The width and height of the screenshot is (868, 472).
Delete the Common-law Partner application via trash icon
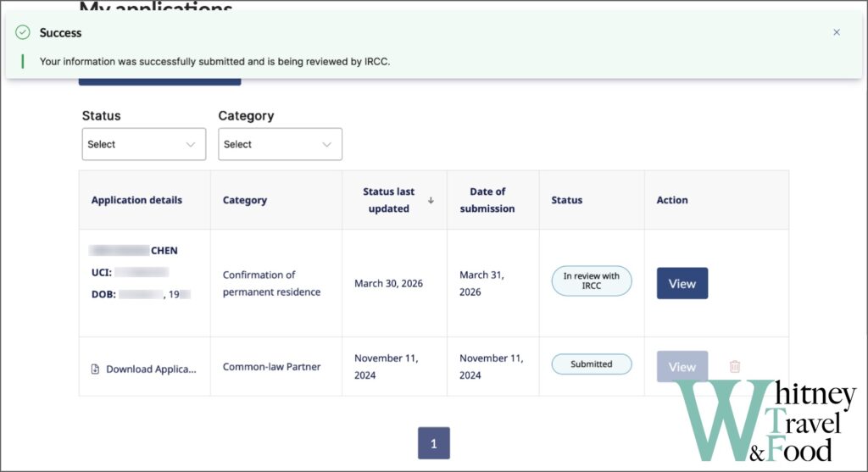735,366
